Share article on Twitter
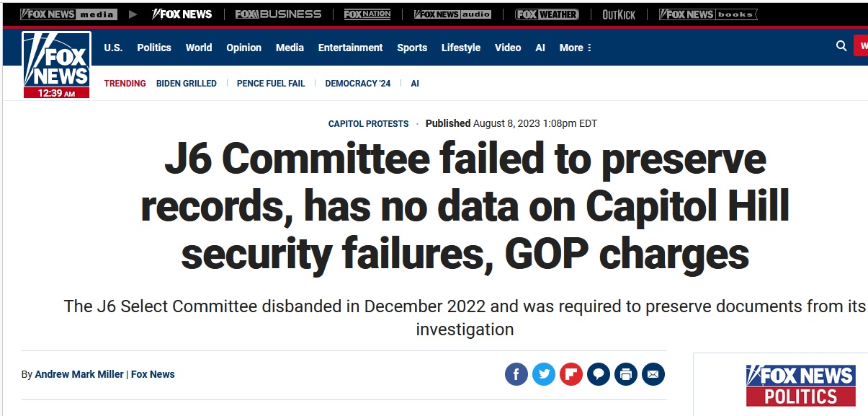Screen dimensions: 868x416 [x=544, y=374]
